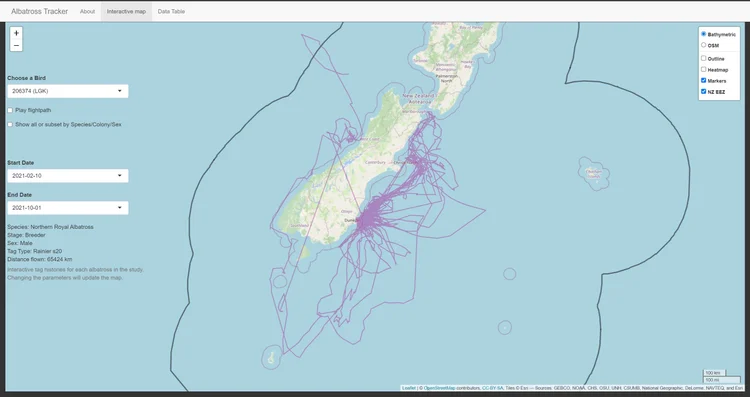Click the 'Tag Type: Rainier s20' text

[34, 251]
